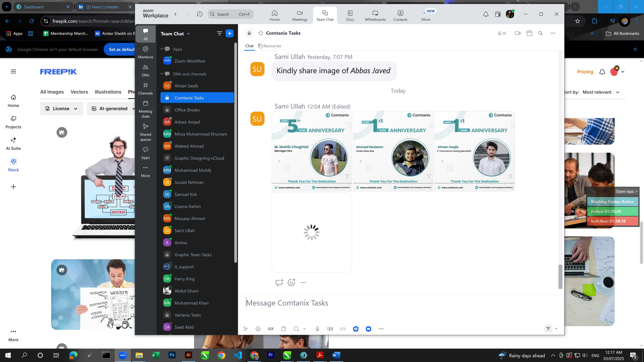Viewport: 644px width, 362px height.
Task: Open M. Muhib Chughtai anniversary image
Action: pos(311,151)
